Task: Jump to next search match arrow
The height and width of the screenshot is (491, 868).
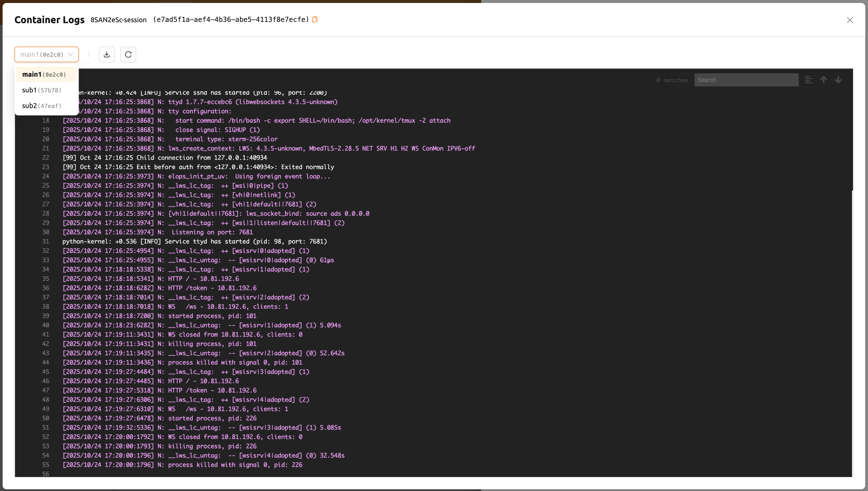Action: pyautogui.click(x=838, y=80)
